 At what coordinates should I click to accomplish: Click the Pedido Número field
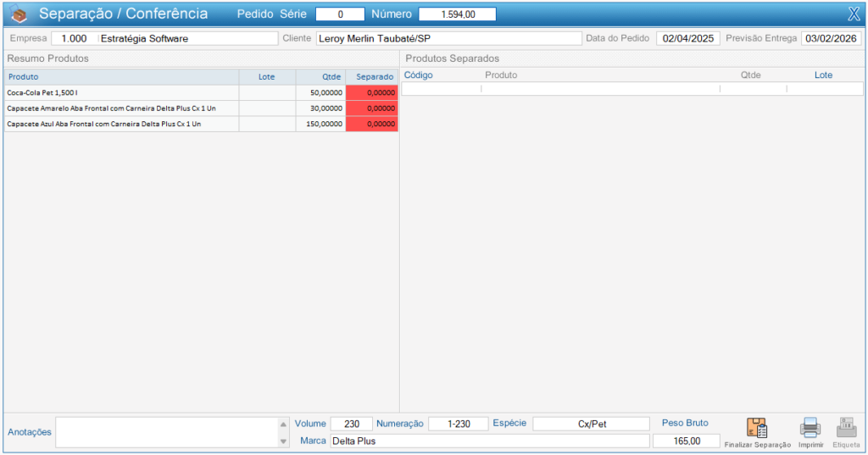click(457, 14)
